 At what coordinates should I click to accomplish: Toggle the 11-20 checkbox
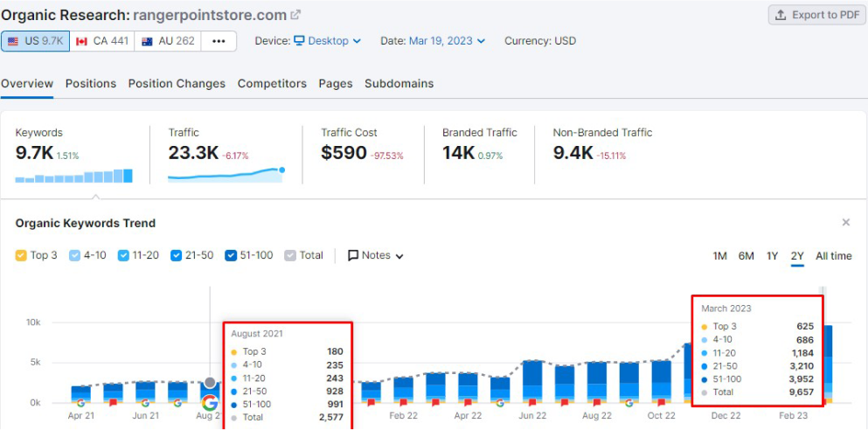123,256
